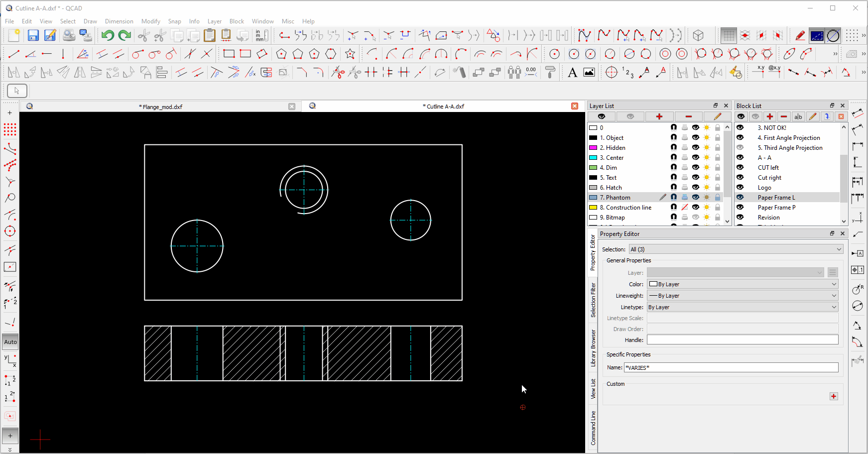The height and width of the screenshot is (454, 868).
Task: Toggle visibility of Logo block
Action: (x=741, y=188)
